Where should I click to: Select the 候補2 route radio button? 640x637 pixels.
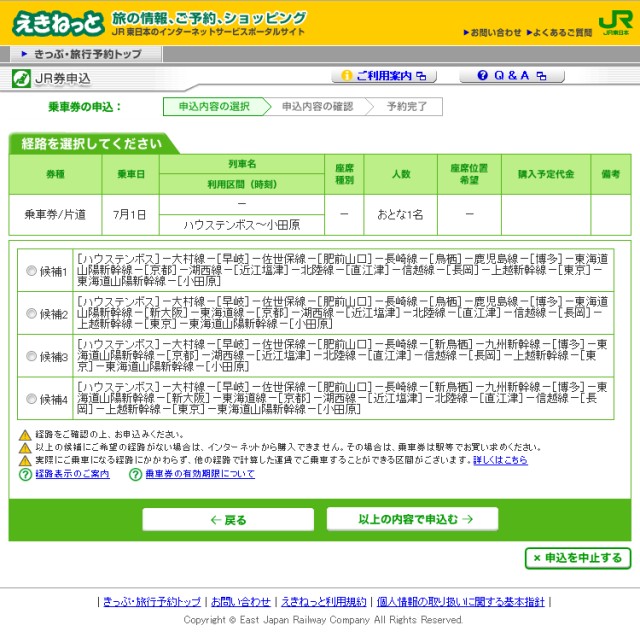pos(31,313)
